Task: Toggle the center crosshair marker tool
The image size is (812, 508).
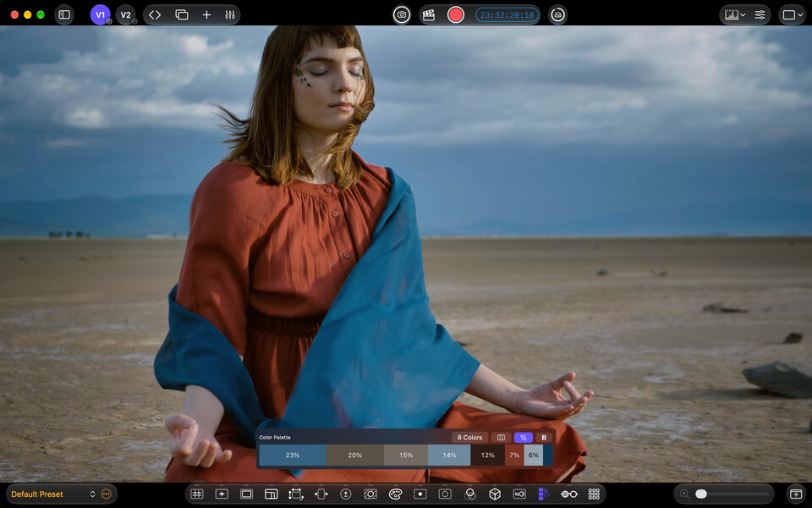Action: (222, 494)
